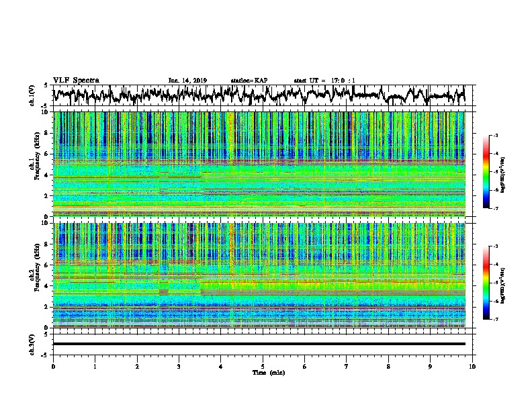Click the thick black ch.3 voltage line
The image size is (532, 411).
(259, 344)
